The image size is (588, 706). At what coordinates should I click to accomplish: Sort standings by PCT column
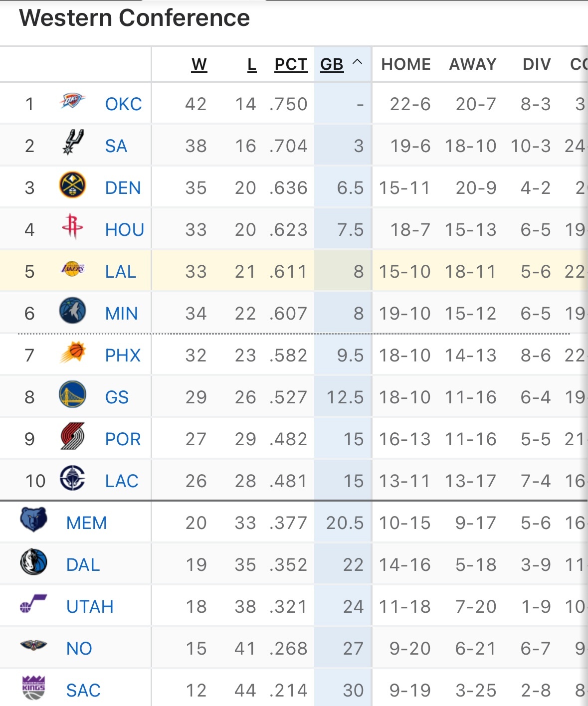click(x=291, y=64)
